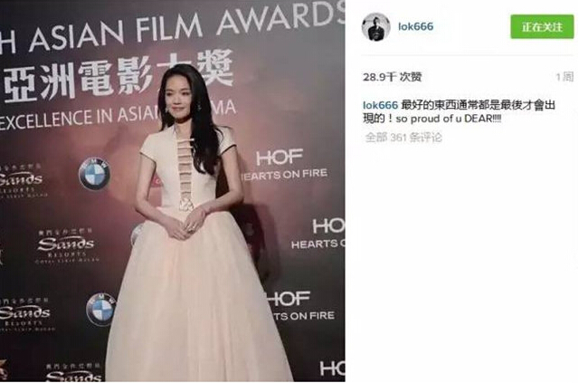588x383 pixels.
Task: Select the middle Sands Resorts logo
Action: click(66, 245)
